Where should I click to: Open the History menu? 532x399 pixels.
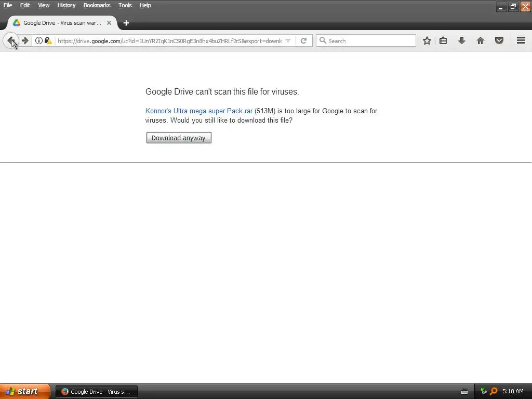[66, 5]
